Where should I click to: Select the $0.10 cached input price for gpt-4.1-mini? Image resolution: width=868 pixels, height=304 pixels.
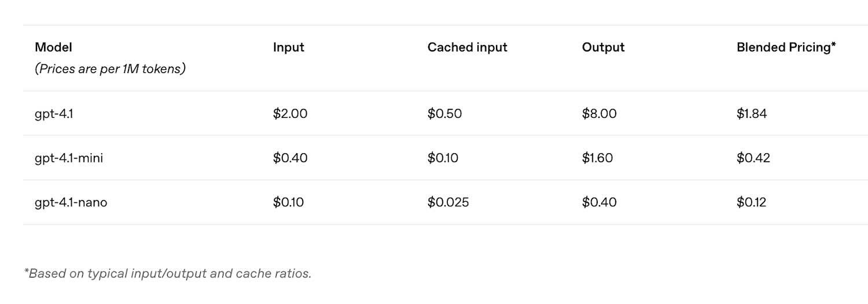pos(443,158)
